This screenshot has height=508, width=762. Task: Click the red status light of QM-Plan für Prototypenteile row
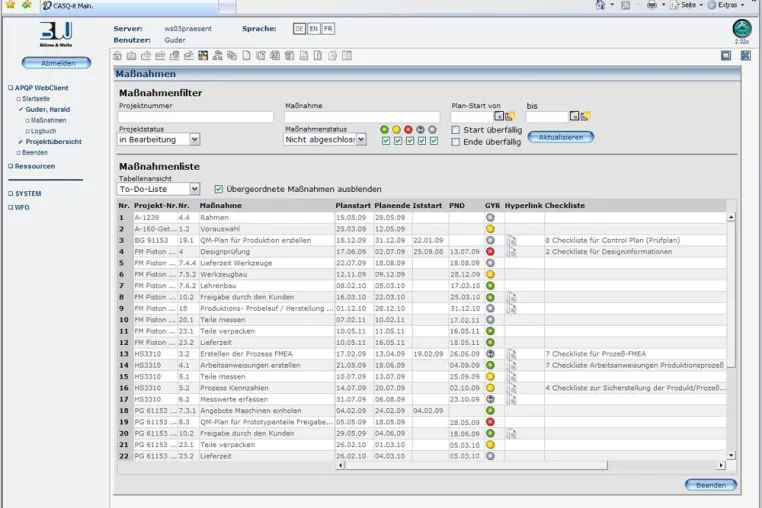click(x=490, y=422)
